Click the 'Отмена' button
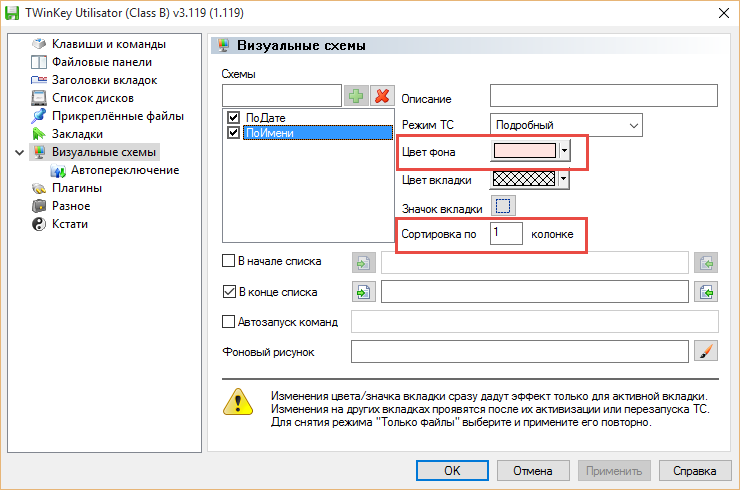The image size is (740, 490). (533, 471)
